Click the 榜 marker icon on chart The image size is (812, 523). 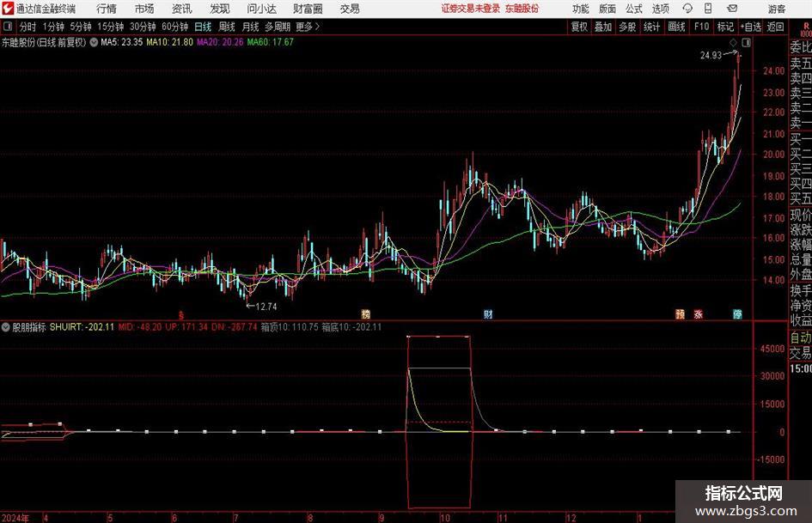pyautogui.click(x=365, y=314)
